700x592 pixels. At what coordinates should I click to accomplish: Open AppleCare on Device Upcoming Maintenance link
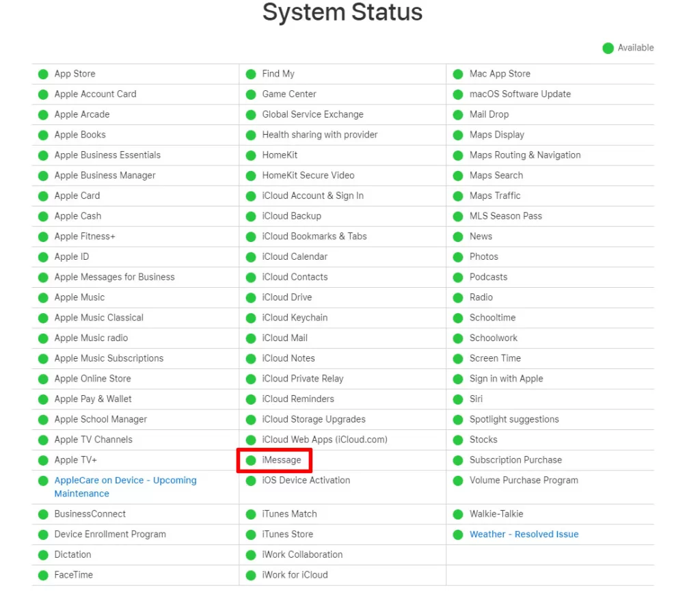[126, 487]
